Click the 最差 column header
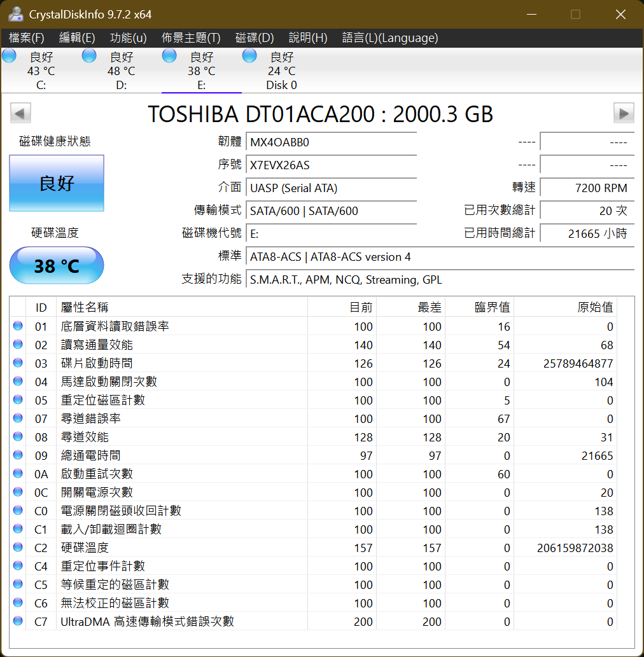The image size is (644, 657). pos(411,307)
